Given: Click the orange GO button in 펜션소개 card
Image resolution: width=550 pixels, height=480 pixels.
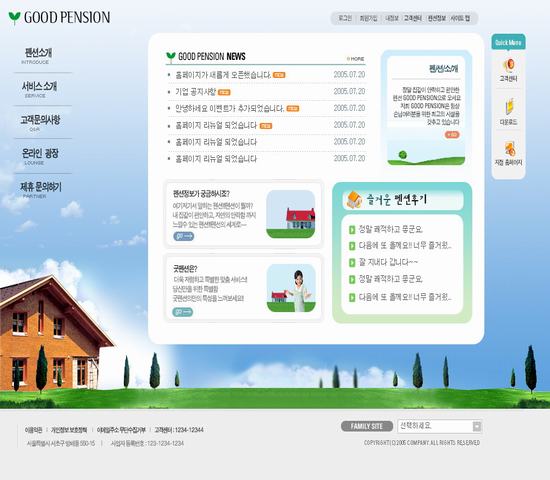Looking at the screenshot, I should (452, 135).
